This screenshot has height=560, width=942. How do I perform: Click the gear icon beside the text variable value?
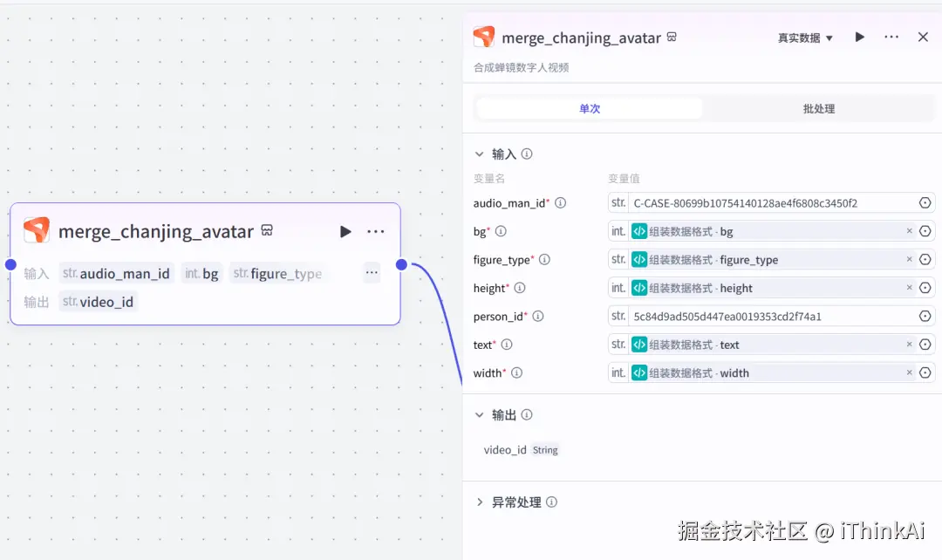(x=925, y=344)
